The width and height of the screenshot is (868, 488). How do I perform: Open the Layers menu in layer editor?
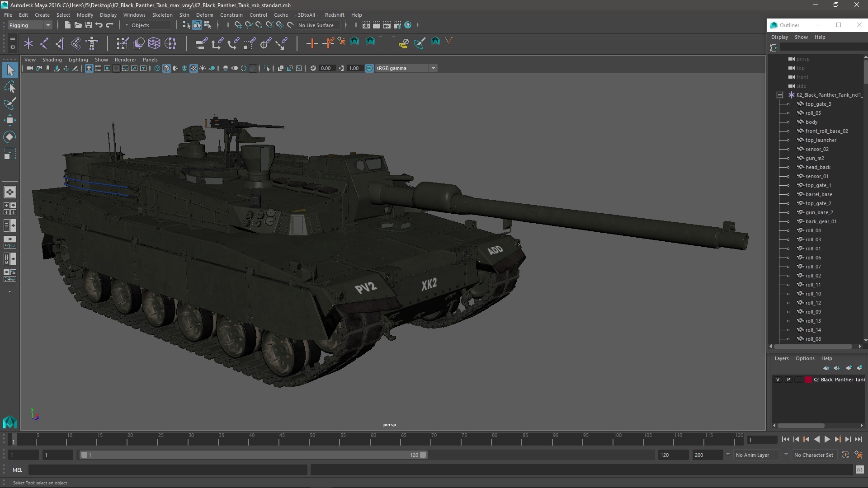(x=782, y=358)
